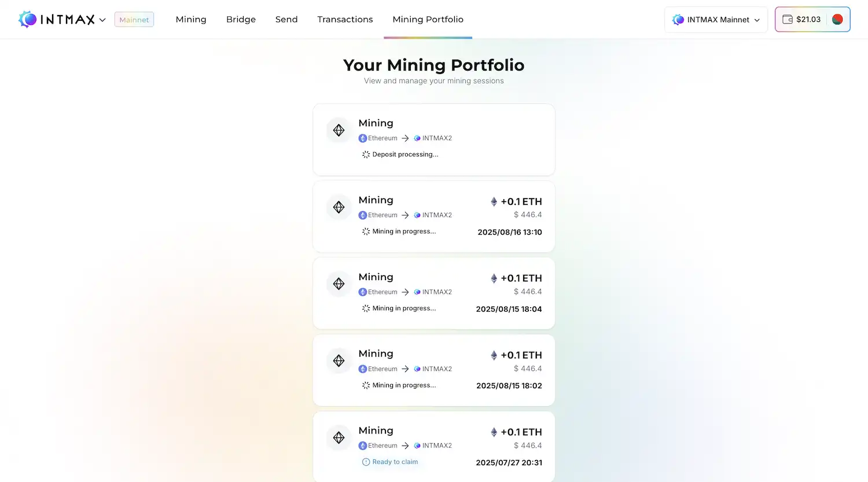Click spinner icon beside Deposit processing
Image resolution: width=868 pixels, height=482 pixels.
pos(366,154)
